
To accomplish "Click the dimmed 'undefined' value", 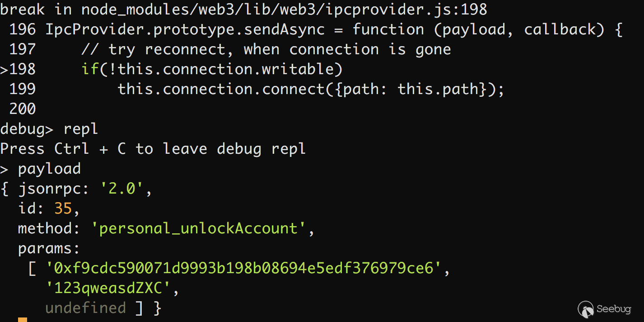I will click(85, 308).
